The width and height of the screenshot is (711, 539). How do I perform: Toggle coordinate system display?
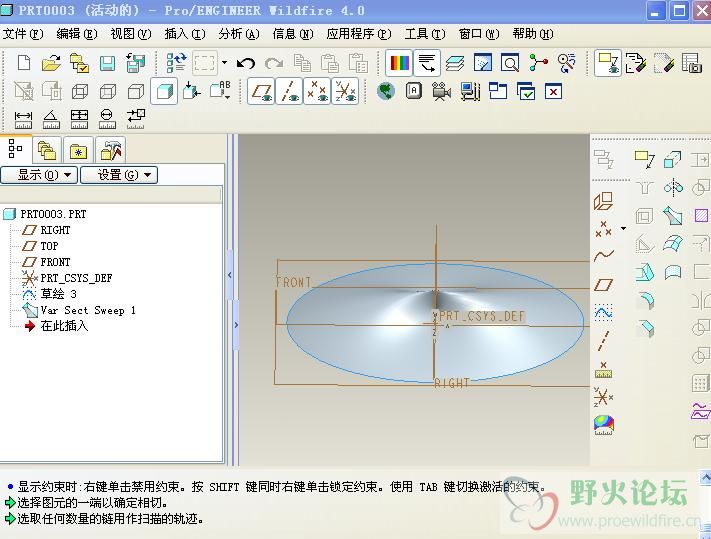point(345,92)
